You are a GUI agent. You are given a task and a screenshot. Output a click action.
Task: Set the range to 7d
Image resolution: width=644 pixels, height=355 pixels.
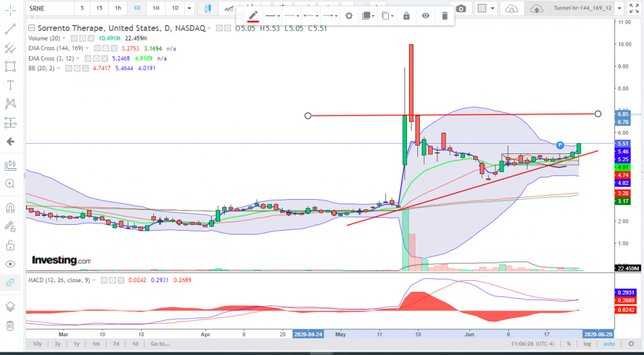tap(116, 343)
